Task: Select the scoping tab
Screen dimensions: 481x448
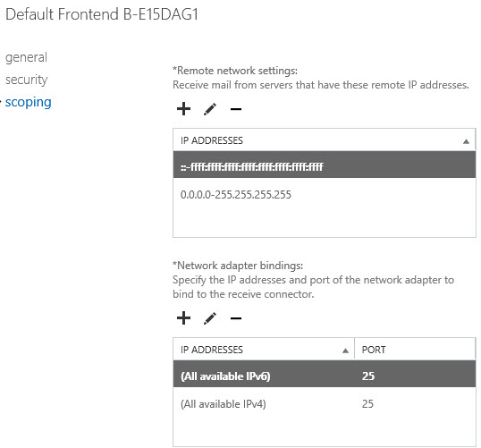Action: pos(29,102)
